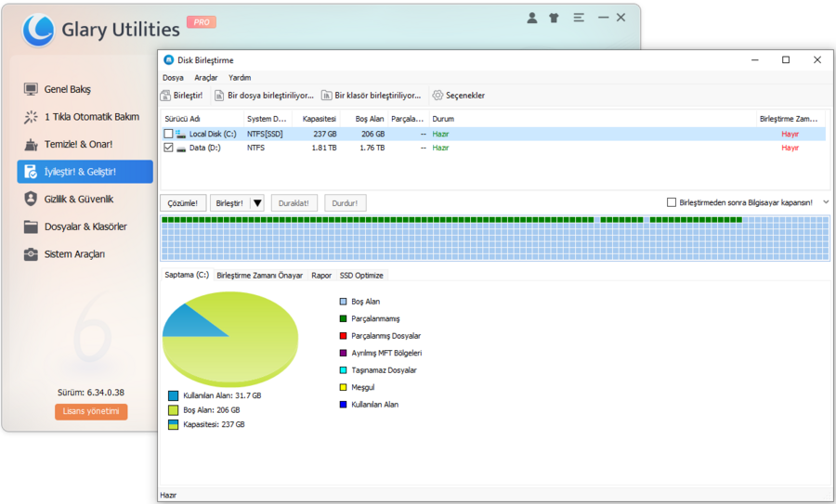Screen dimensions: 836x504
Task: Click the Data (D:) drive icon
Action: [181, 149]
